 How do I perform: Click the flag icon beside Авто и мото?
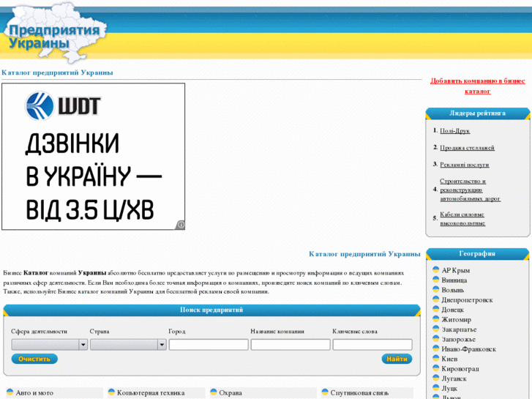[x=10, y=392]
